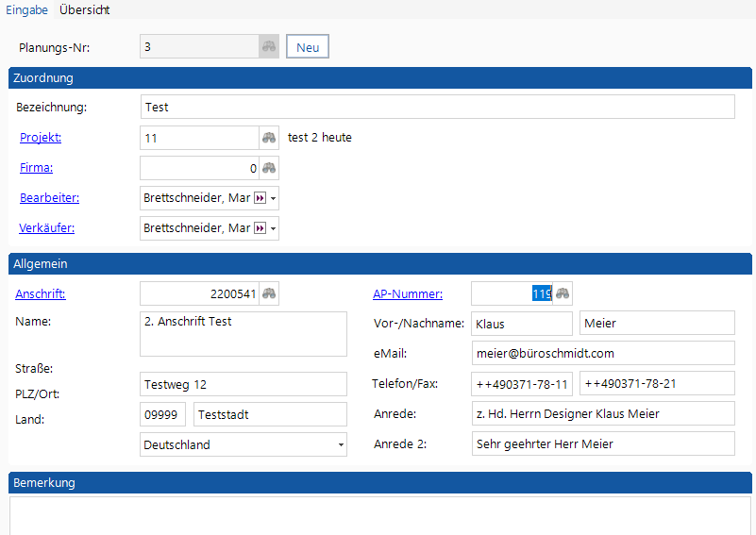This screenshot has height=535, width=756.
Task: Click the Firma link label
Action: click(x=36, y=168)
